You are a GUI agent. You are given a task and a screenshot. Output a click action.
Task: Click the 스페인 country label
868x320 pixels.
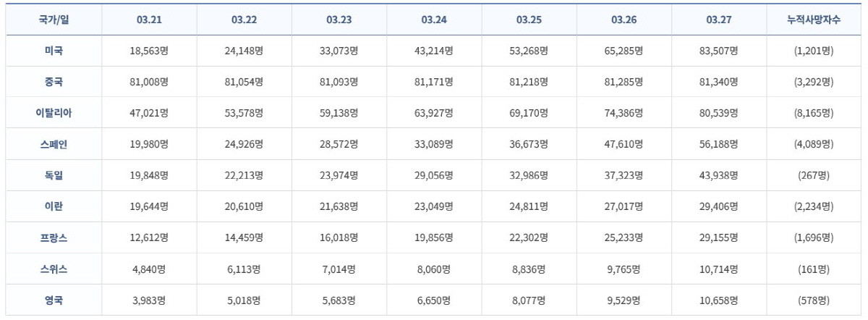[x=54, y=144]
